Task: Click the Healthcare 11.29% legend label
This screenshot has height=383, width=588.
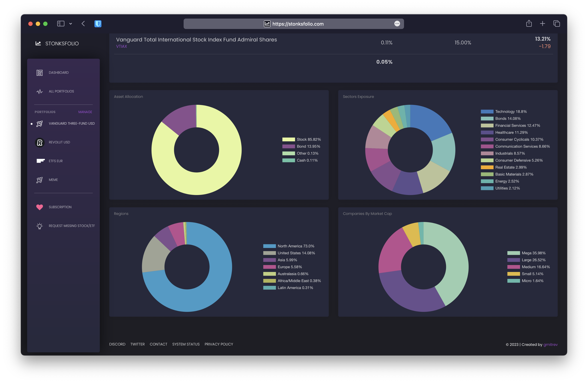Action: 511,133
